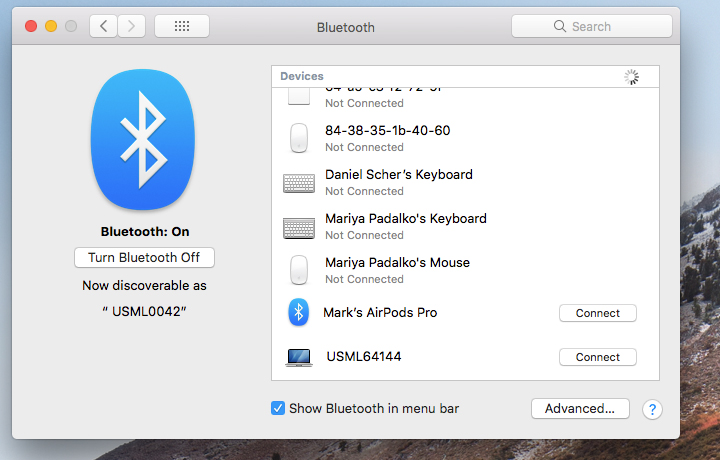
Task: Select the USML64144 device name text
Action: coord(364,357)
